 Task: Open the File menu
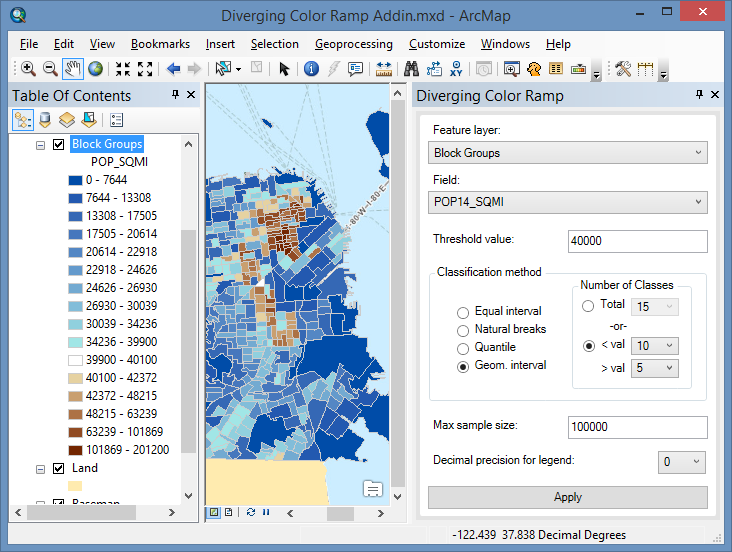[x=29, y=44]
